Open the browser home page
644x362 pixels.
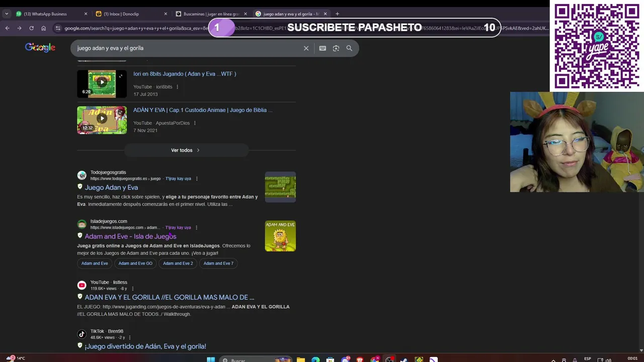tap(43, 28)
